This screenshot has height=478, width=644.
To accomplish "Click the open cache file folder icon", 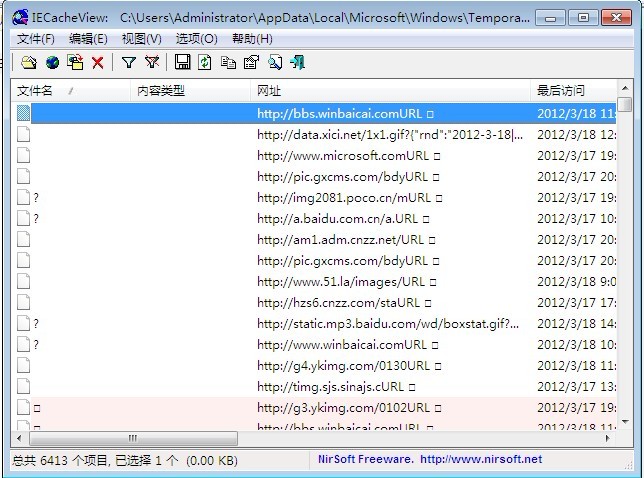I will pos(28,62).
